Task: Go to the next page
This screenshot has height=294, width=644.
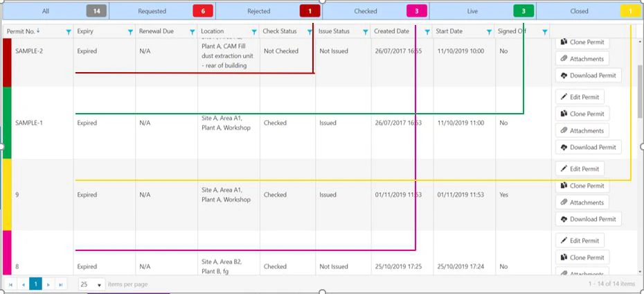Action: tap(48, 284)
